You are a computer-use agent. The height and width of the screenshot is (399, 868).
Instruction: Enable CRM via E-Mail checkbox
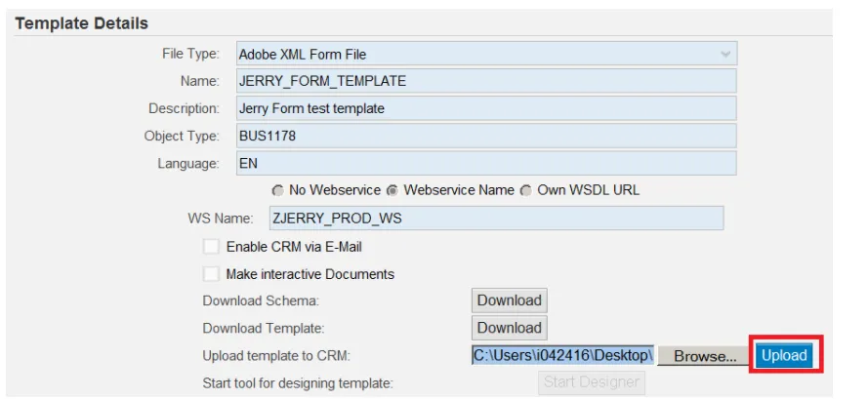pyautogui.click(x=211, y=246)
